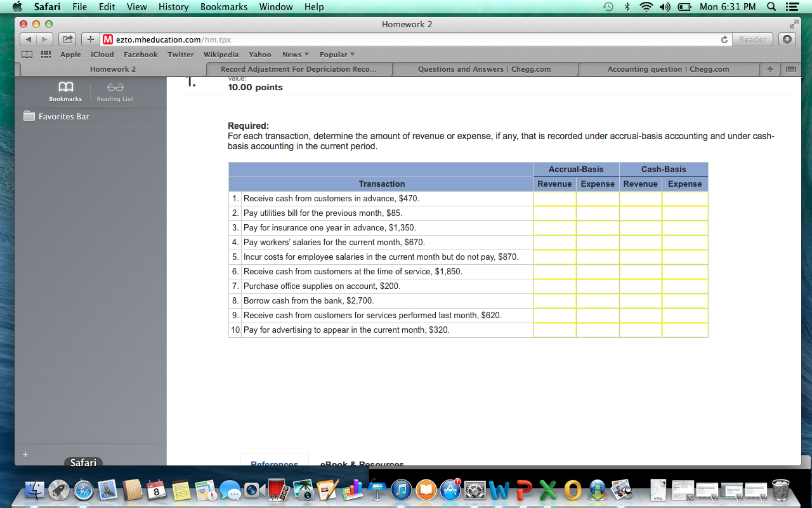Open the History menu
The height and width of the screenshot is (508, 812).
(x=173, y=7)
